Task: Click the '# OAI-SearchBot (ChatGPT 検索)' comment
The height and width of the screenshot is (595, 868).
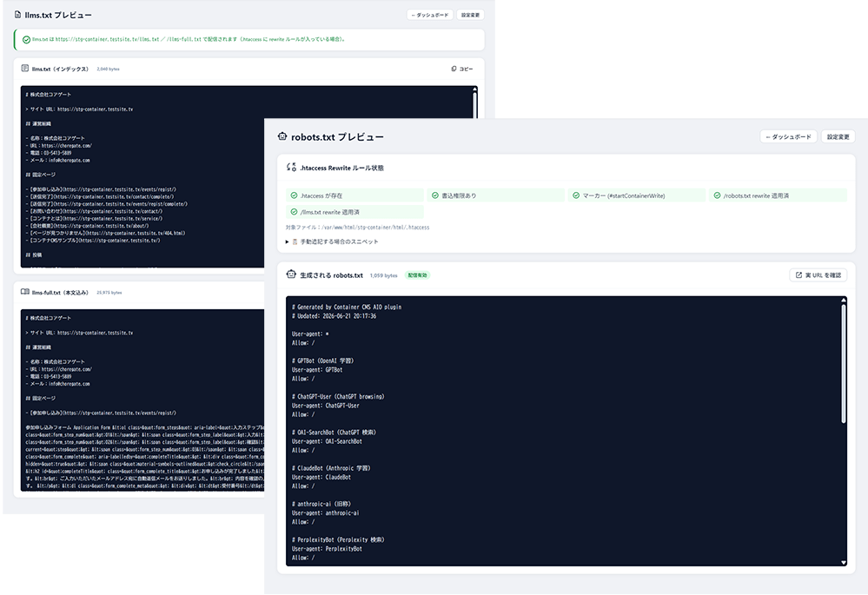Action: tap(333, 433)
